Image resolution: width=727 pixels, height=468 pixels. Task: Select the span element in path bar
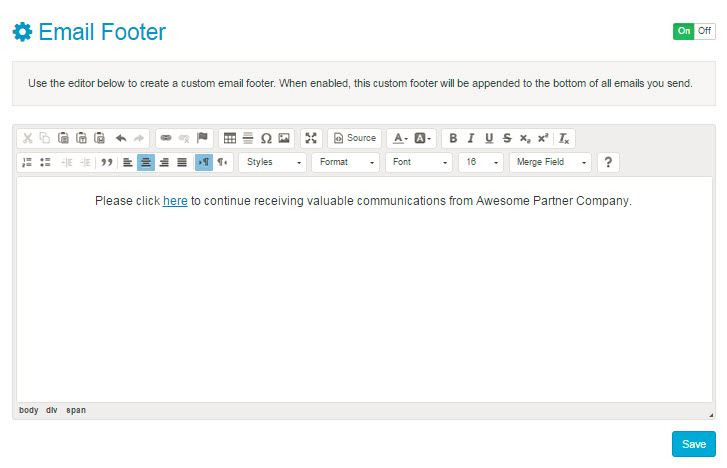pos(76,410)
